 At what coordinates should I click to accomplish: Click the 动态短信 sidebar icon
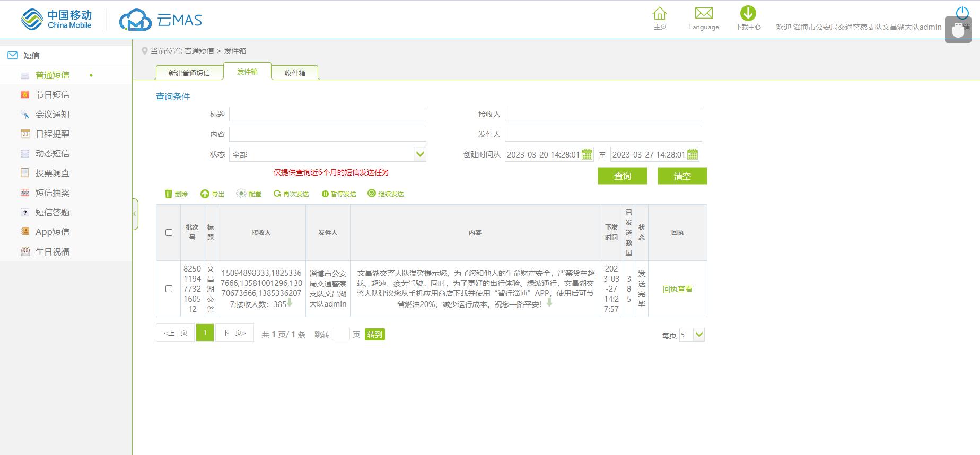coord(25,153)
